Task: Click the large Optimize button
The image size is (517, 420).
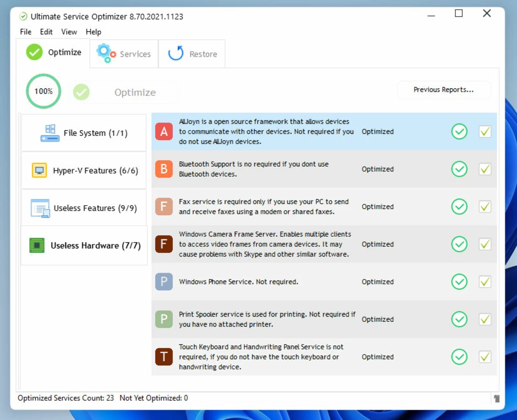Action: point(124,92)
